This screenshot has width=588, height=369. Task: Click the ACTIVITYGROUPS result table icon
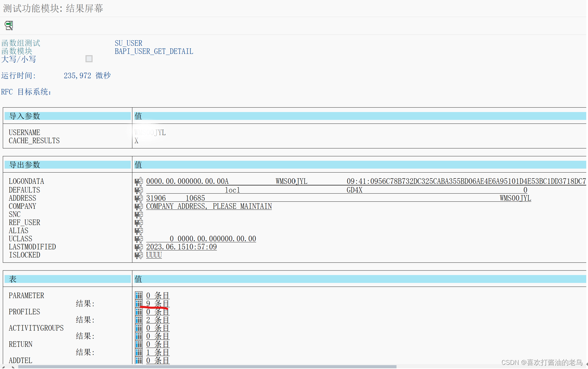[139, 336]
